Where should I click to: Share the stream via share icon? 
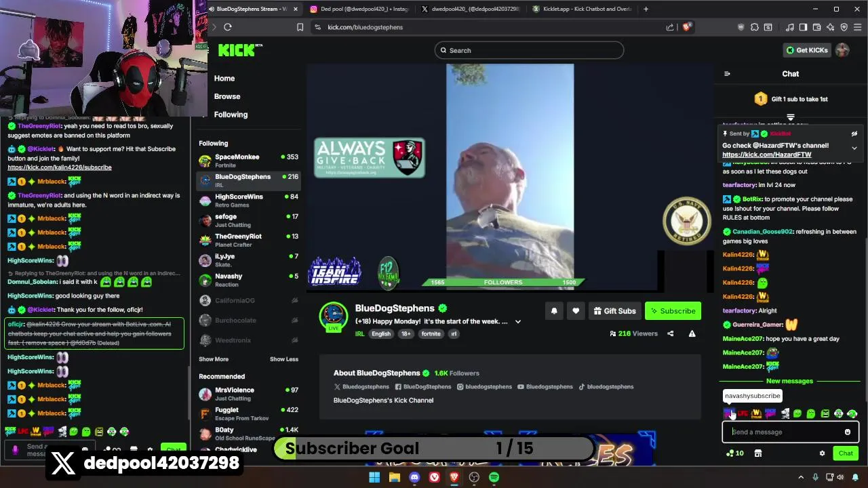click(x=670, y=333)
